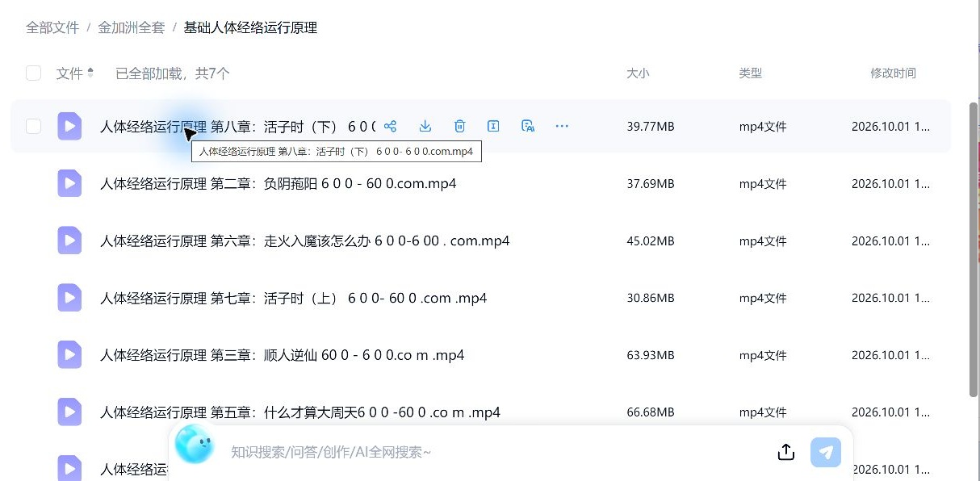Viewport: 980px width, 481px height.
Task: Click 基础人体经络运行原理 breadcrumb
Action: pos(250,27)
